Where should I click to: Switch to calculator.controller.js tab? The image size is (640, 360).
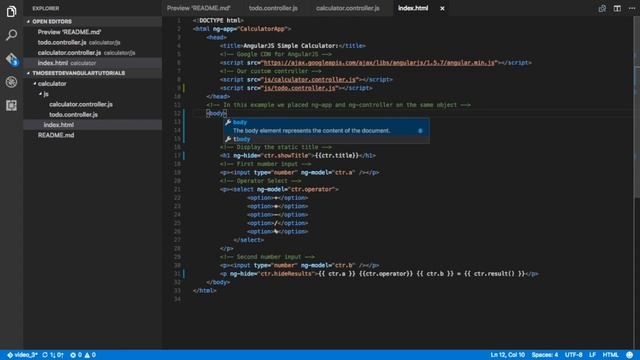pyautogui.click(x=347, y=8)
